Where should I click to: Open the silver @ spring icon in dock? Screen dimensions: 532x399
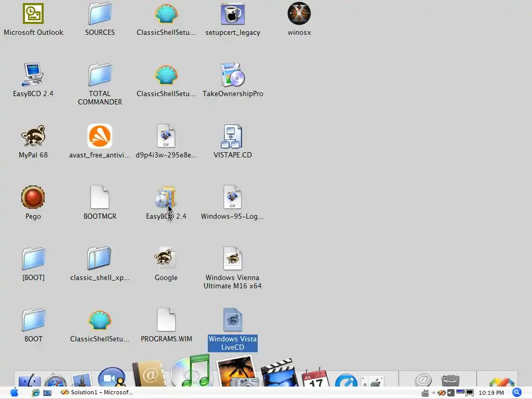pos(423,380)
